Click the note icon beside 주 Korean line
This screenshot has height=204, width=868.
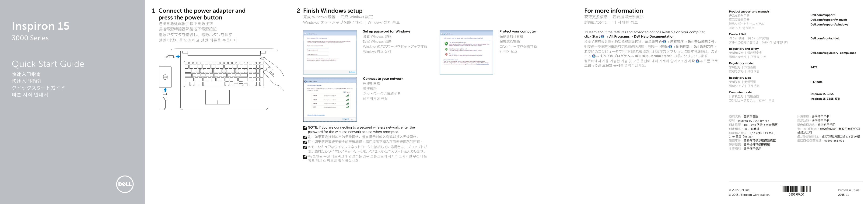coord(305,157)
